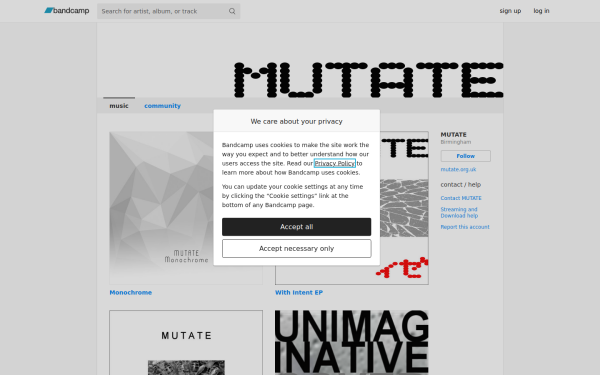The height and width of the screenshot is (375, 600).
Task: Click the MUTATE artist name in sidebar
Action: (x=453, y=135)
